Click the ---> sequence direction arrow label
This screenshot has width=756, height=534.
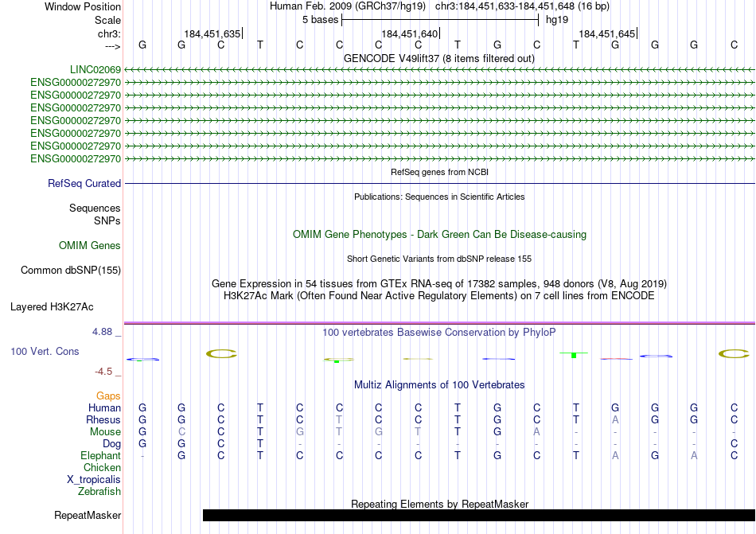(112, 46)
